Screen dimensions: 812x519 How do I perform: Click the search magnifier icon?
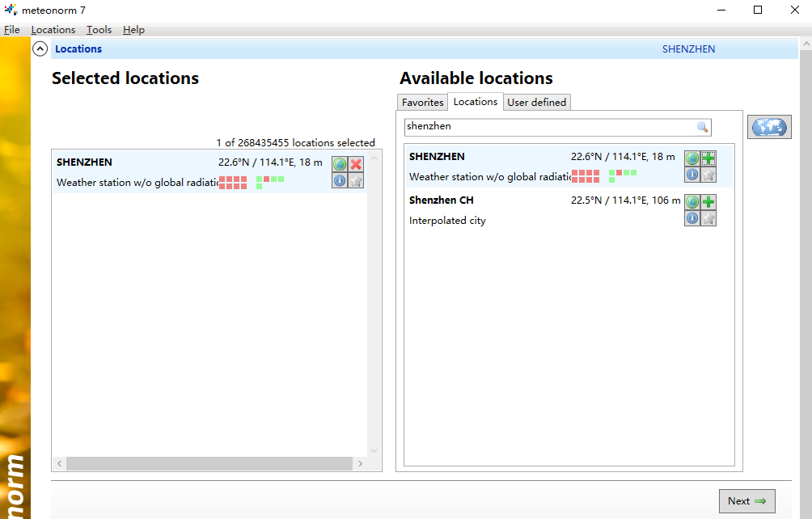point(702,127)
